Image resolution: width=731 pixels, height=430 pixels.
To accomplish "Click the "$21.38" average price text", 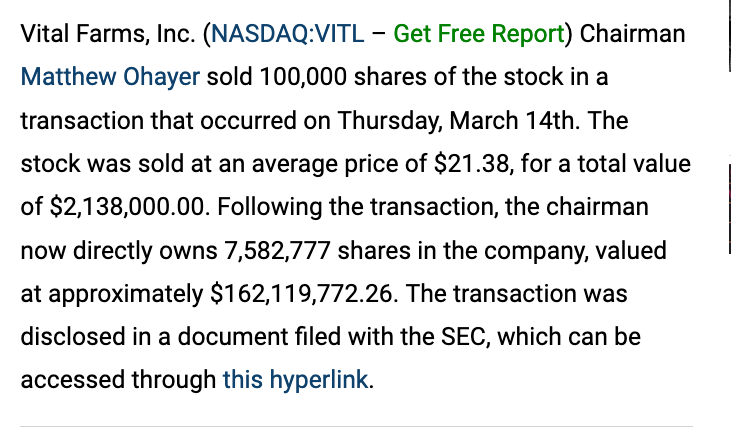I will pos(473,164).
